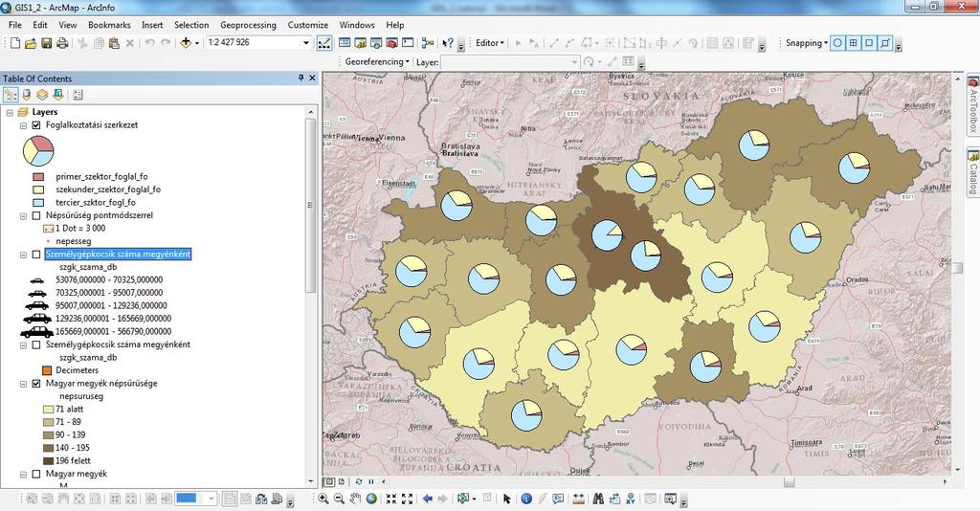Click Fixed Zoom Out arrows
This screenshot has width=980, height=511.
point(408,499)
